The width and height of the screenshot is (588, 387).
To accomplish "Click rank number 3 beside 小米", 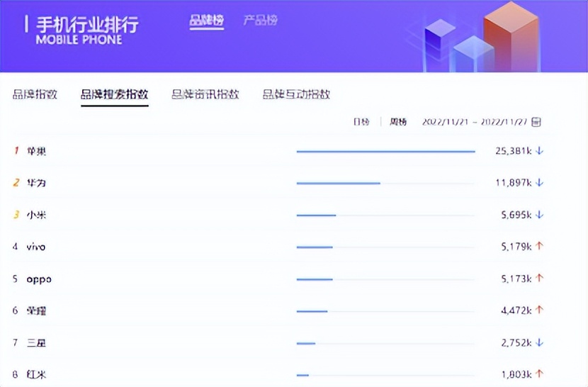I will click(16, 215).
